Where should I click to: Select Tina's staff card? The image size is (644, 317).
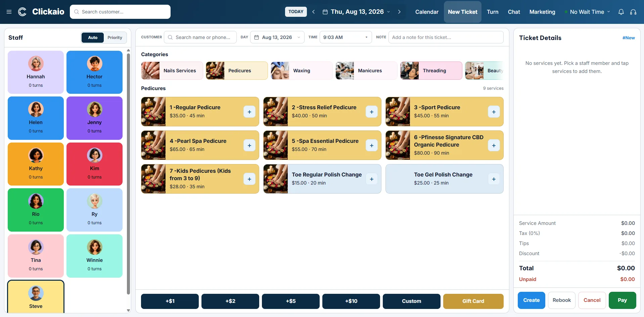tap(36, 256)
